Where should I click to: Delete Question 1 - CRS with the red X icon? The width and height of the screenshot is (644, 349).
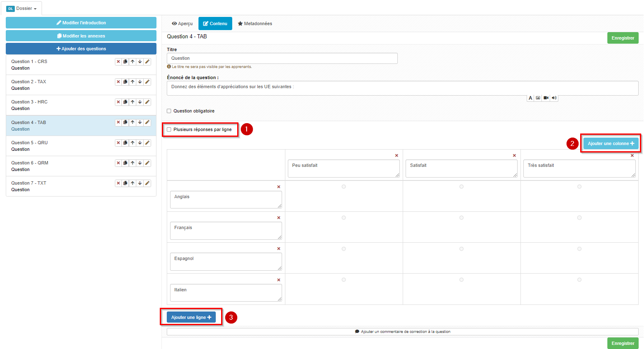[x=119, y=61]
